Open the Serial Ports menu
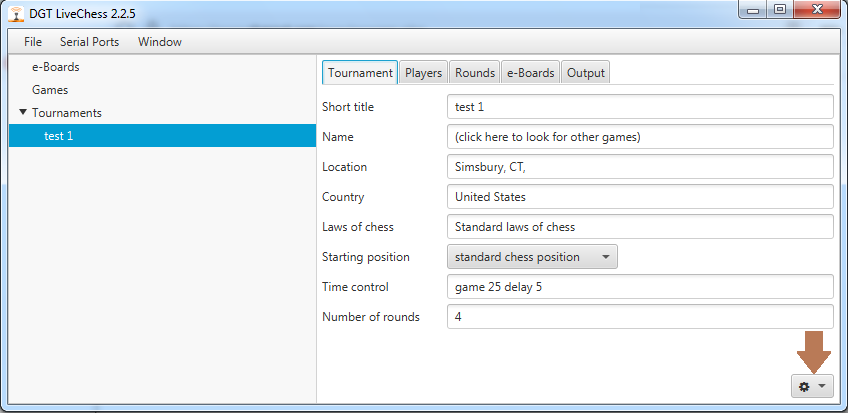 point(89,42)
